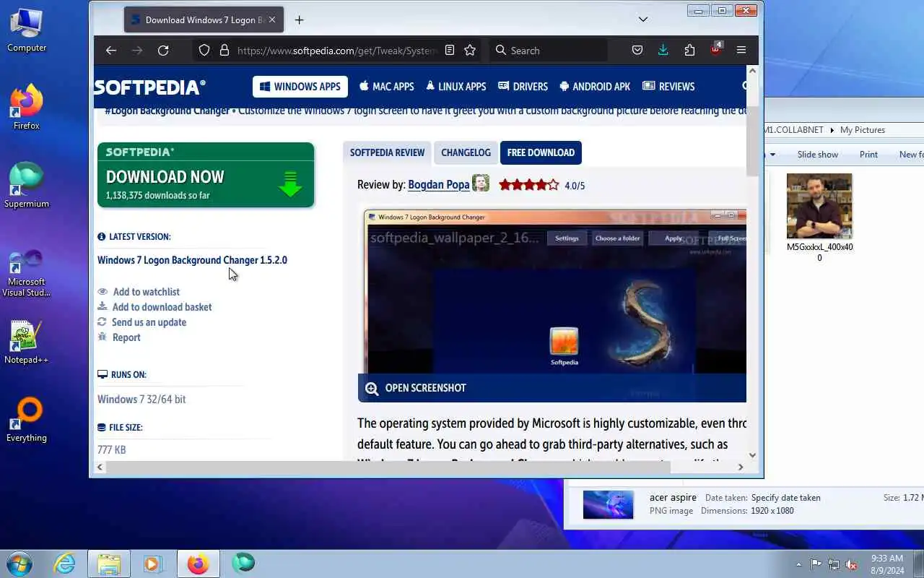The height and width of the screenshot is (578, 924).
Task: Click Send us an update
Action: coord(149,322)
